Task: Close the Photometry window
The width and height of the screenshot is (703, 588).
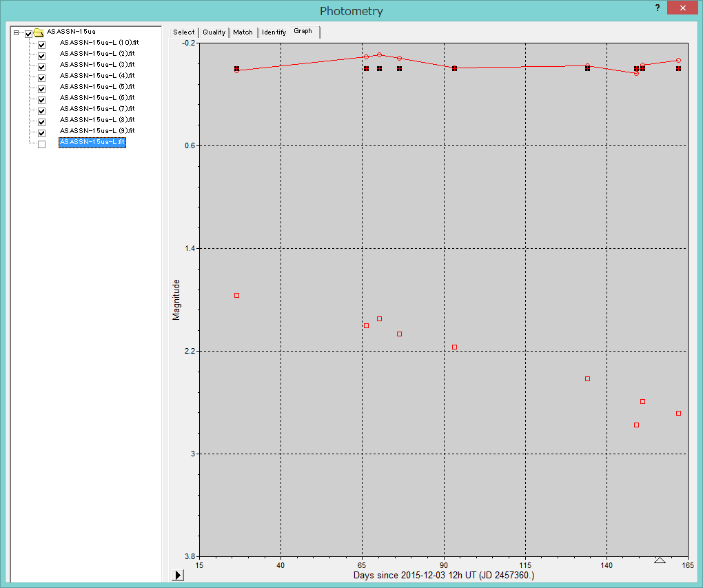Action: (682, 8)
